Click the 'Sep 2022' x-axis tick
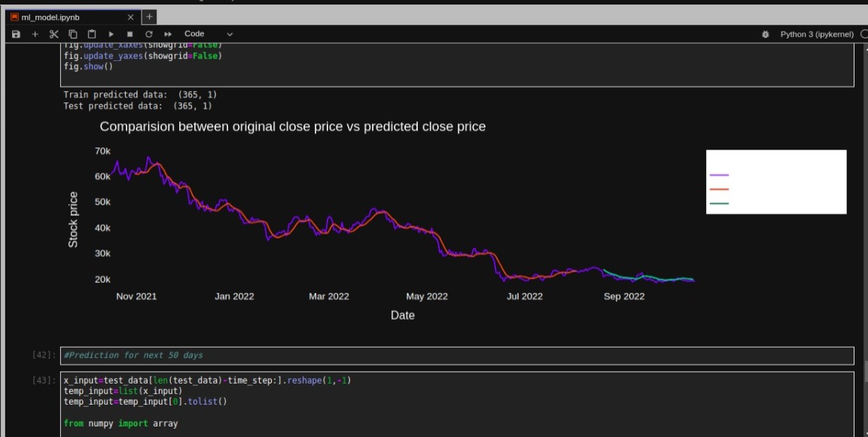 pyautogui.click(x=624, y=296)
